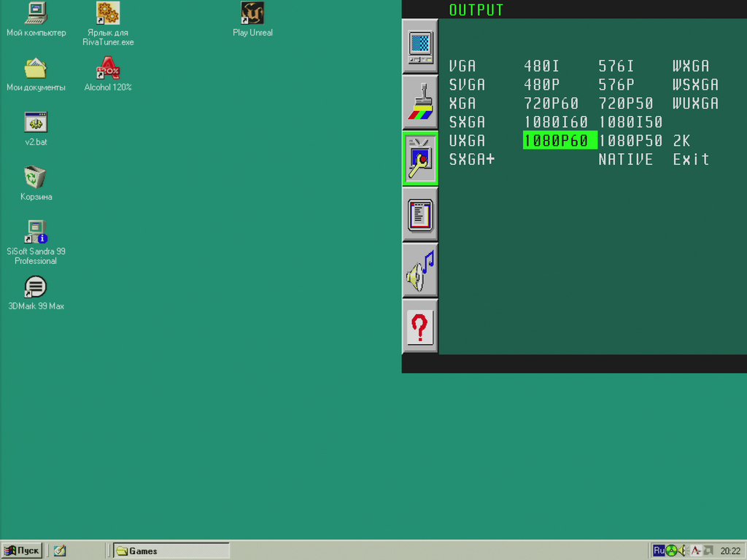This screenshot has width=747, height=560.
Task: Choose UXGA output resolution
Action: (x=467, y=141)
